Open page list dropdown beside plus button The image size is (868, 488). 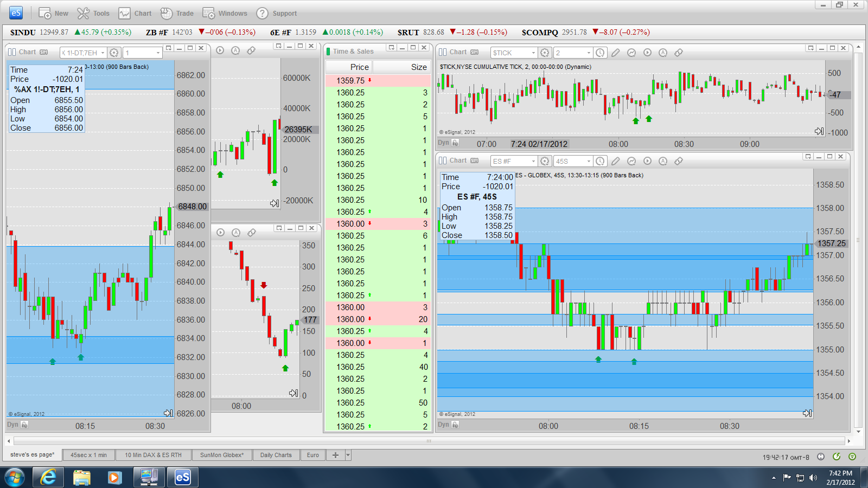348,455
